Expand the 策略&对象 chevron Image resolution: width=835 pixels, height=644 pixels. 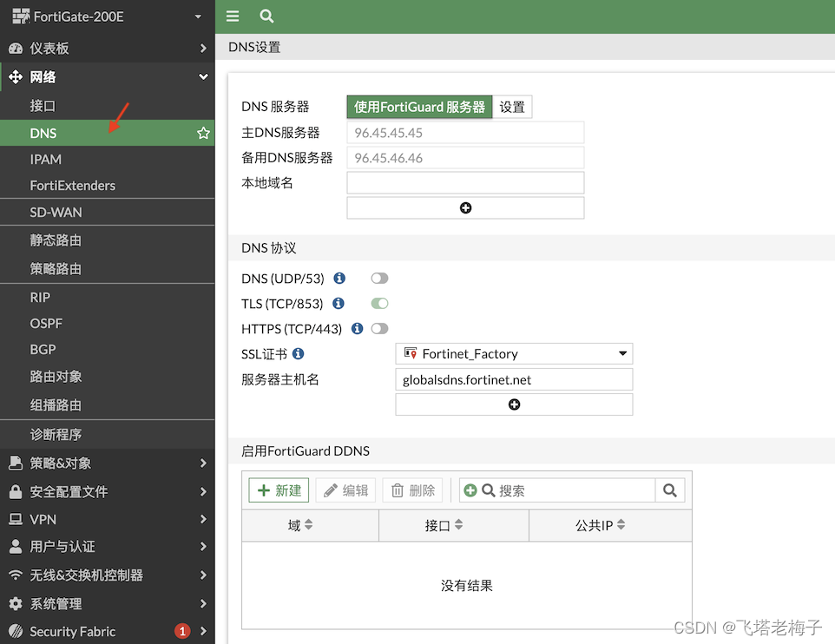pyautogui.click(x=203, y=463)
